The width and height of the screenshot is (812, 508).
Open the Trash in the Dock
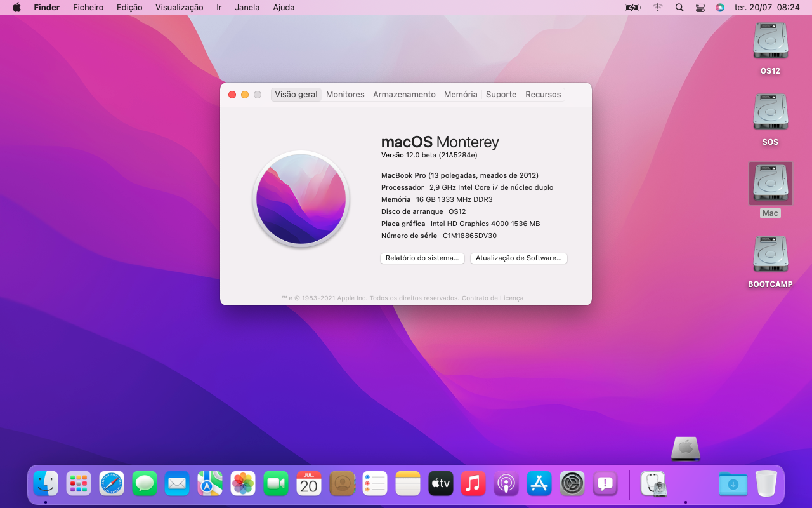click(x=766, y=483)
